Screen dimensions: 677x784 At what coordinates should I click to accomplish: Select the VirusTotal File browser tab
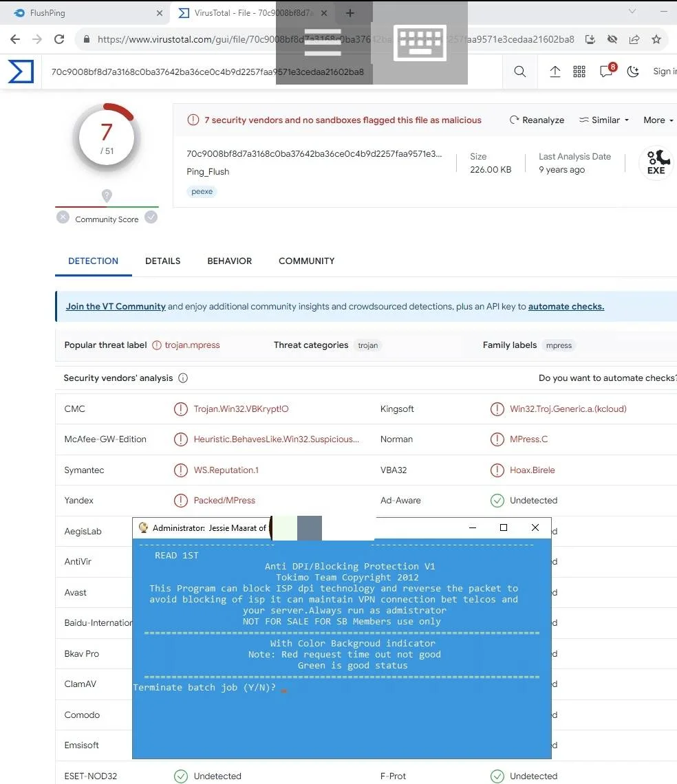(x=254, y=13)
